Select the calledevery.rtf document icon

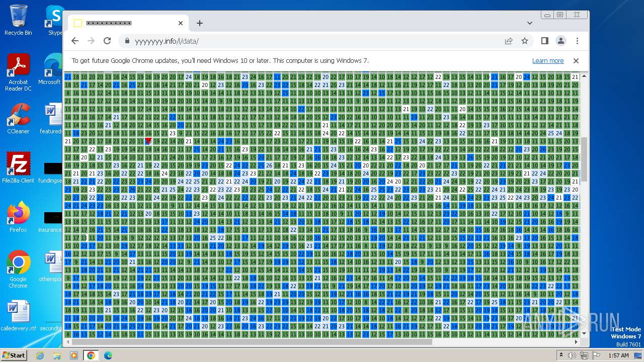click(x=18, y=316)
